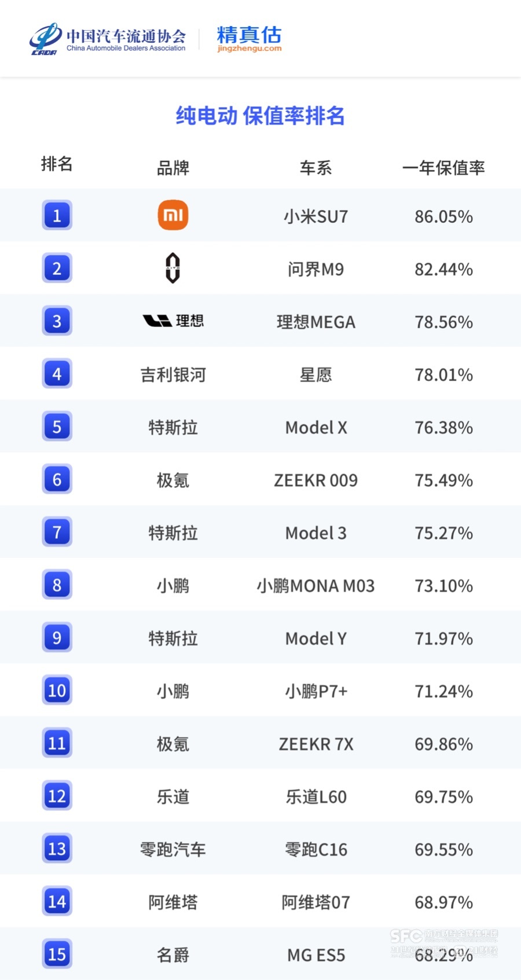
Task: Select the rank 5 number badge
Action: pyautogui.click(x=57, y=427)
